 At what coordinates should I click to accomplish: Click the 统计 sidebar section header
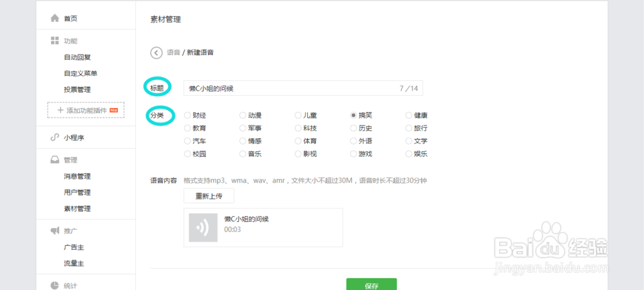point(71,285)
